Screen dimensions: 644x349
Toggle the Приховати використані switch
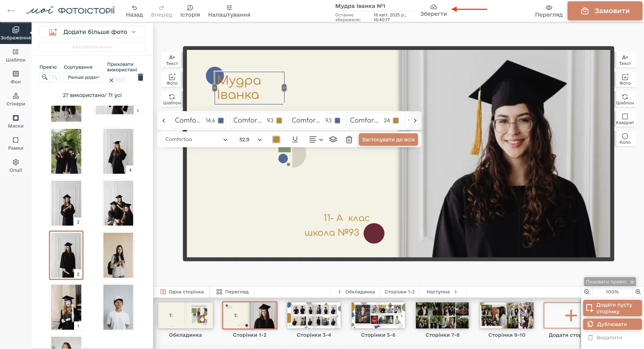pyautogui.click(x=117, y=80)
